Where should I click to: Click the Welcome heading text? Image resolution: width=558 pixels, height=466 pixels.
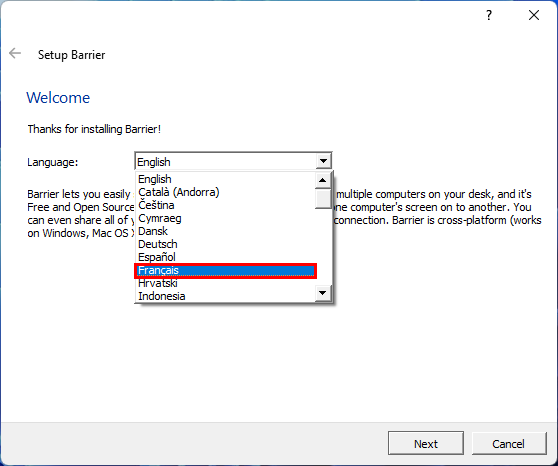(58, 98)
